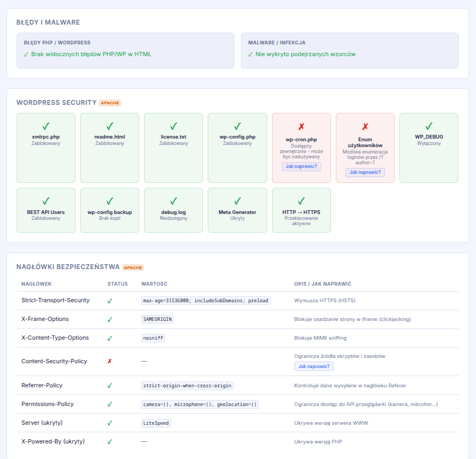Click the green checkmark on the xmlrpc.php card
The height and width of the screenshot is (459, 476).
click(46, 126)
